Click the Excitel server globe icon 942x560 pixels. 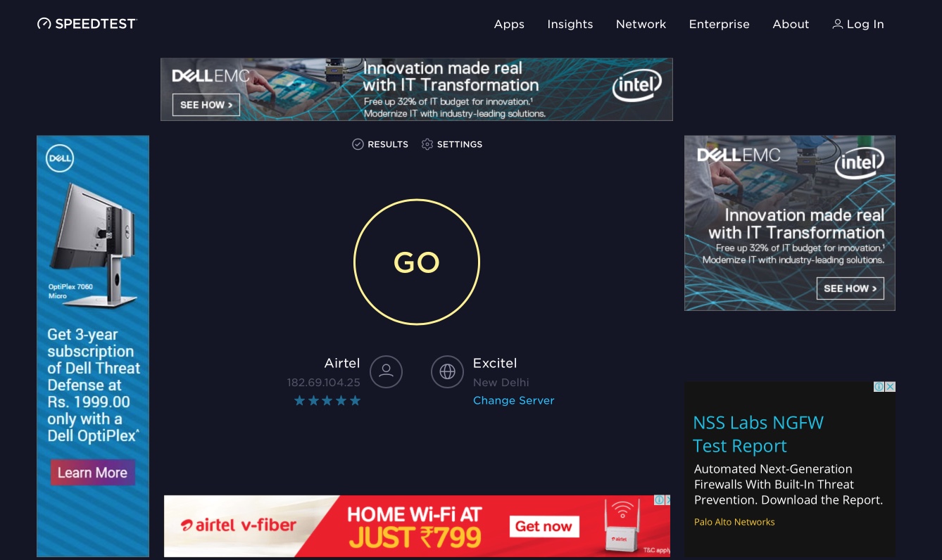pos(447,371)
